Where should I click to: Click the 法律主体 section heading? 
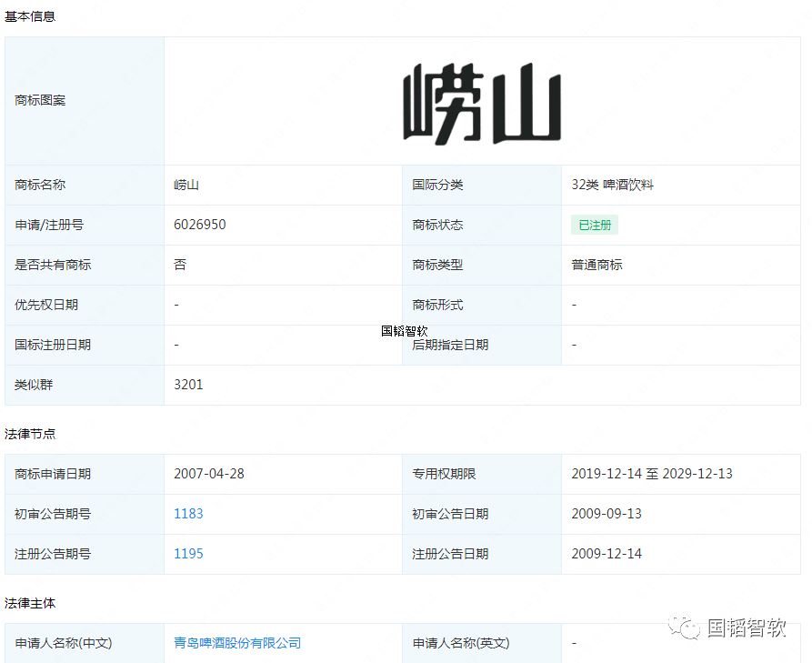tap(30, 604)
